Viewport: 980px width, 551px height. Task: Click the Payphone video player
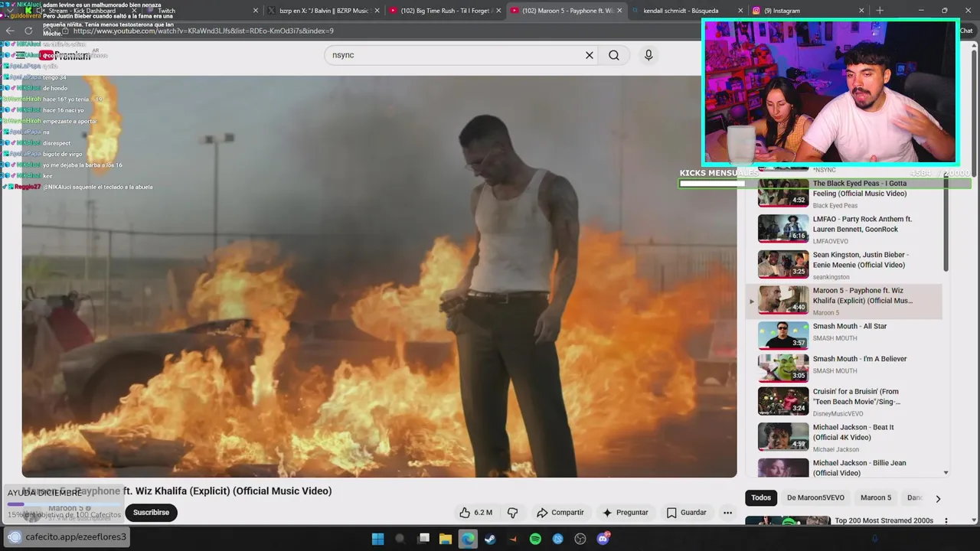379,276
